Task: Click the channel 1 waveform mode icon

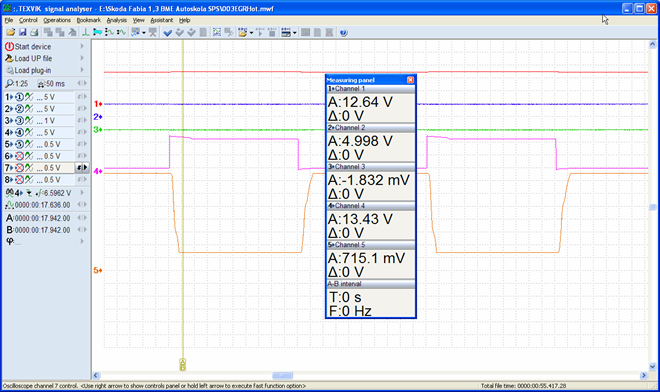Action: (29, 97)
